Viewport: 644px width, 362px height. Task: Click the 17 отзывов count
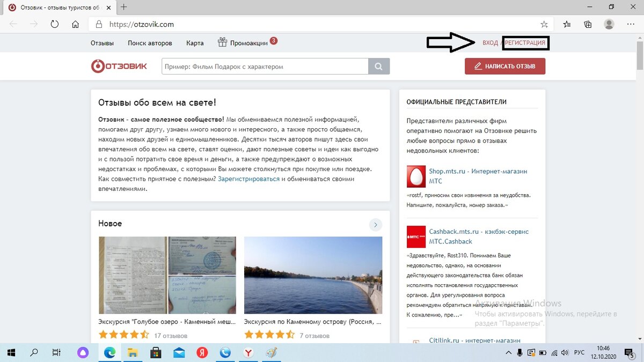[x=171, y=336]
